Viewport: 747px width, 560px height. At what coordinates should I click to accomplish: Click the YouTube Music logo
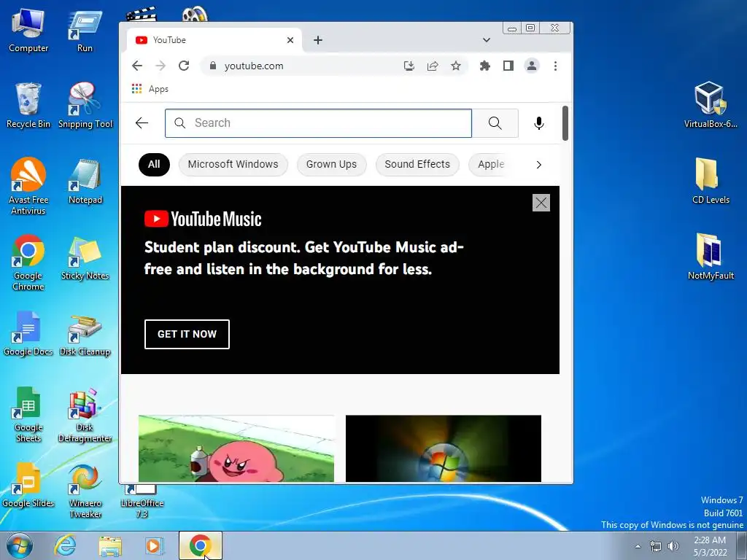click(203, 219)
